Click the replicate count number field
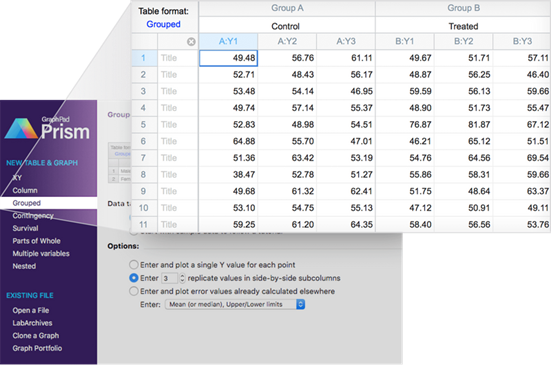551x365 pixels. pos(170,279)
